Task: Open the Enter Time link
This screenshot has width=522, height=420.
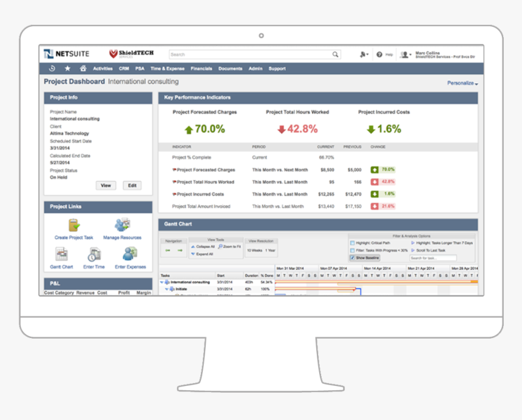Action: coord(94,267)
